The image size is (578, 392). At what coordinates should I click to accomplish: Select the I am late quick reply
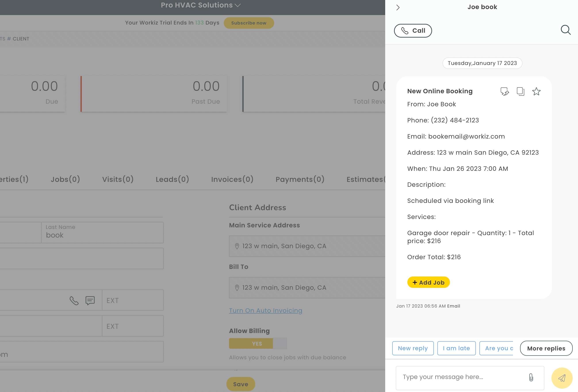tap(456, 348)
